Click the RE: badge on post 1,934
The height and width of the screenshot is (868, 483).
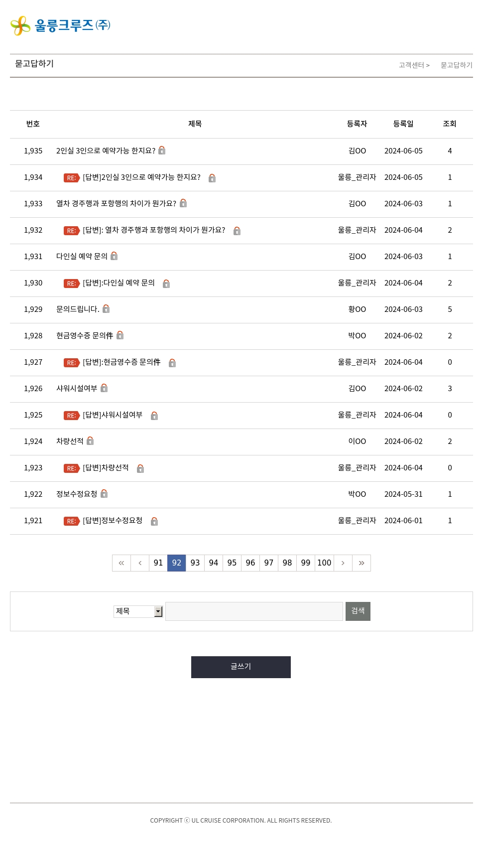[72, 178]
